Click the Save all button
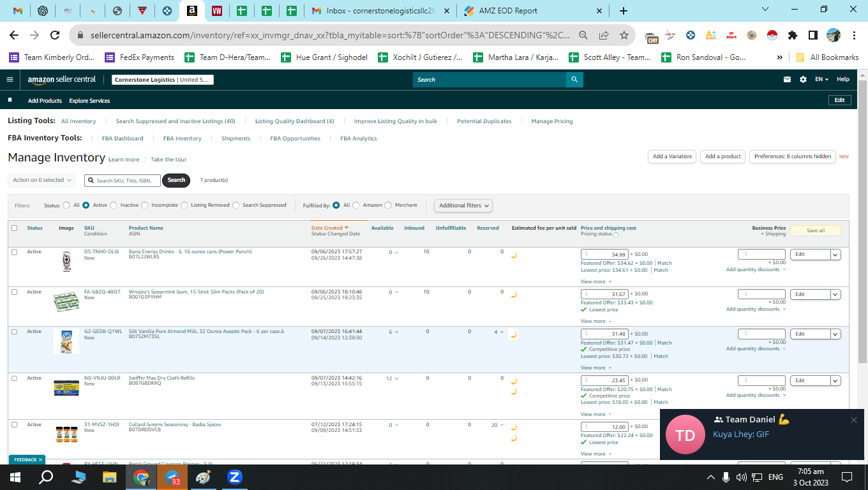868x490 pixels. [816, 230]
